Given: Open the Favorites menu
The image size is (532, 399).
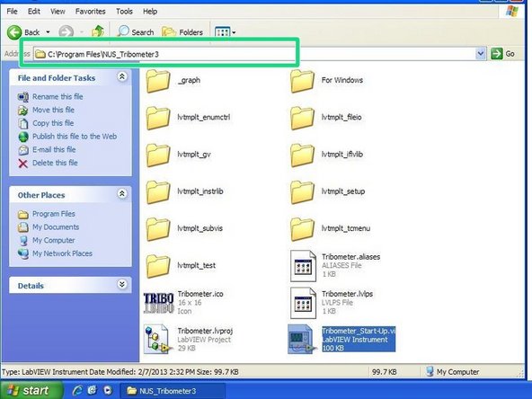Looking at the screenshot, I should point(90,11).
